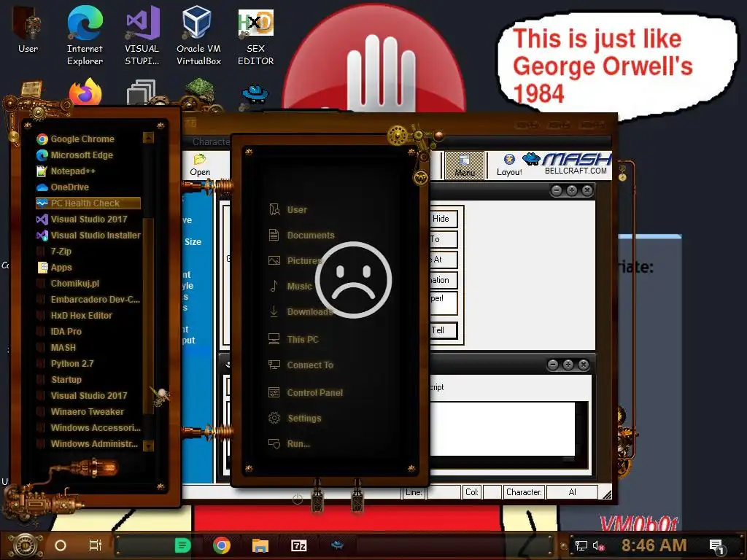Viewport: 747px width, 560px height.
Task: Click the Layout toolbar button in MASH
Action: [508, 166]
